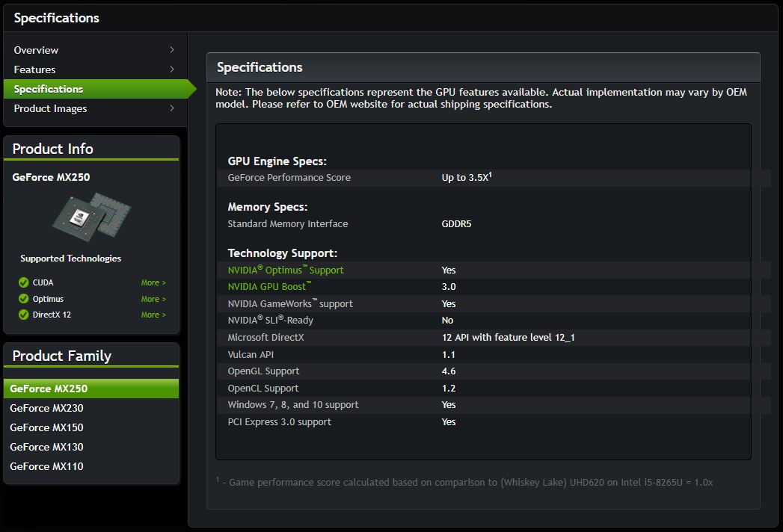Expand the Overview section chevron arrow
The image size is (783, 532).
(x=172, y=49)
